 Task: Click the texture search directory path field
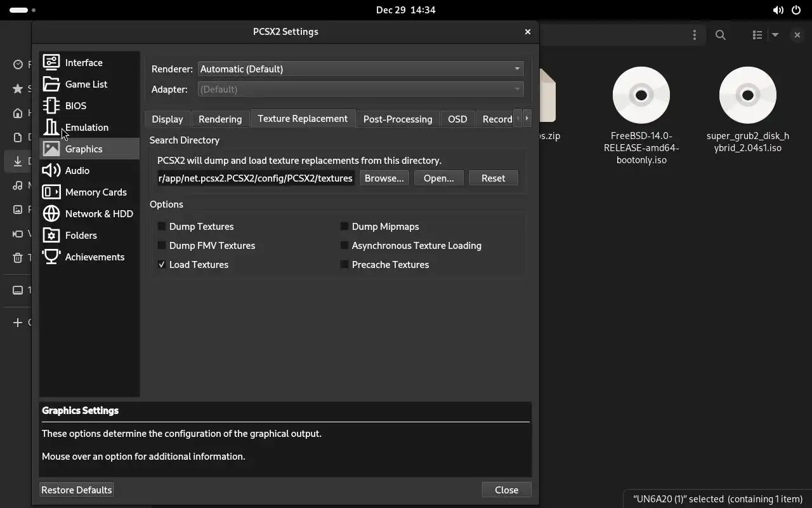click(255, 178)
